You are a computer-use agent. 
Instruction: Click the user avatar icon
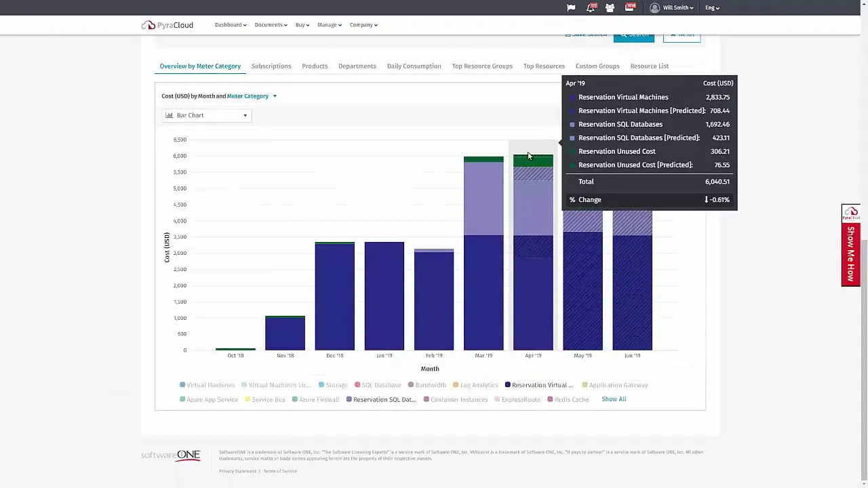tap(654, 8)
